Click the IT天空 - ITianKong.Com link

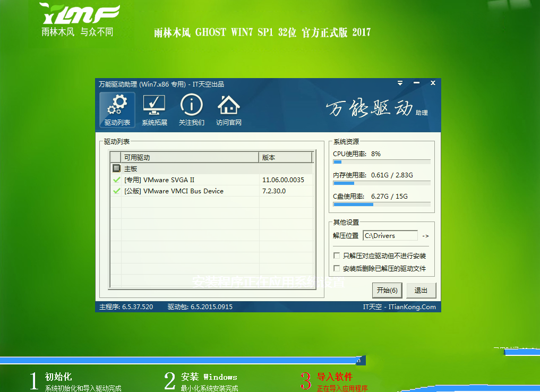399,307
